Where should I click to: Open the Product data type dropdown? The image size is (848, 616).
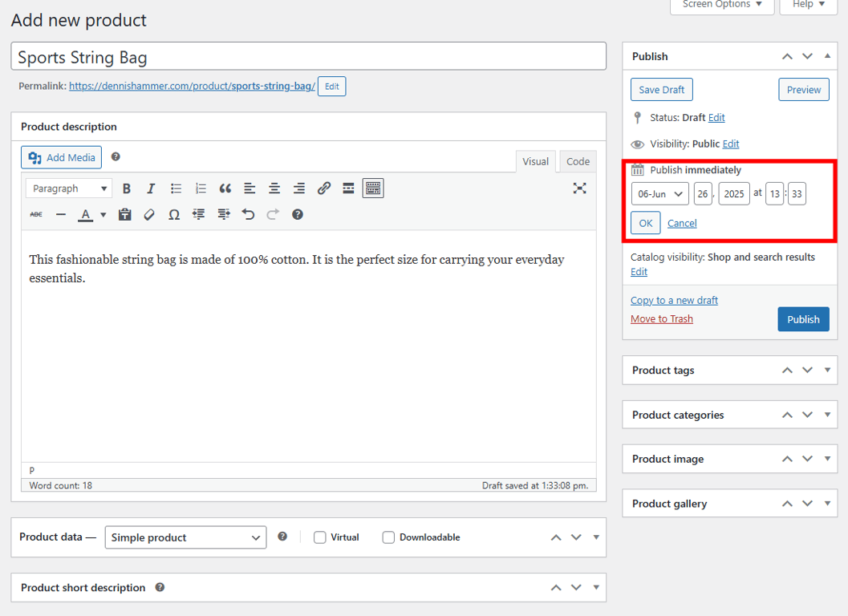[x=185, y=537]
